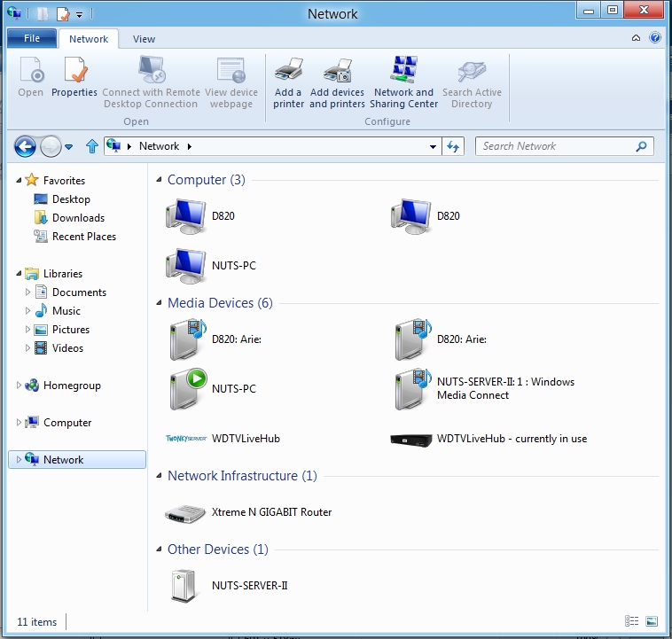Expand the Network breadcrumb arrow
The image size is (672, 639).
point(190,146)
